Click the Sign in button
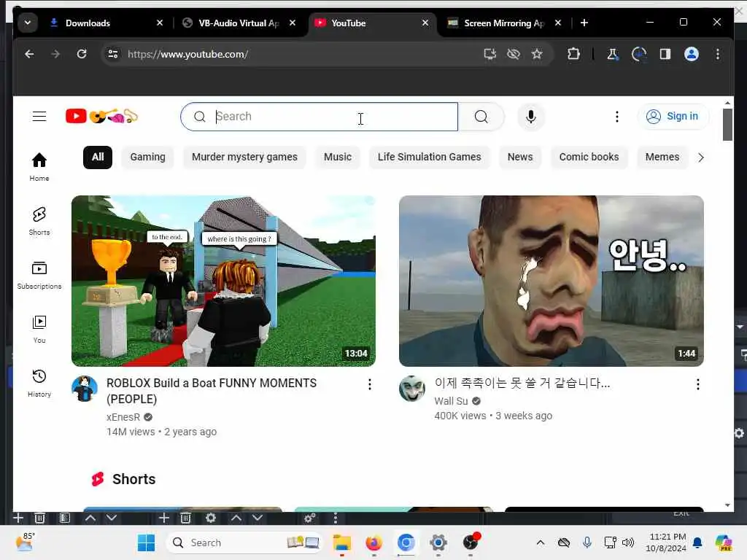 pos(673,116)
